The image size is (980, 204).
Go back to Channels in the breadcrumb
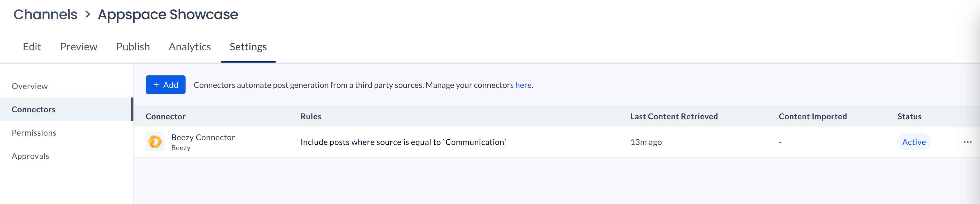pyautogui.click(x=45, y=15)
